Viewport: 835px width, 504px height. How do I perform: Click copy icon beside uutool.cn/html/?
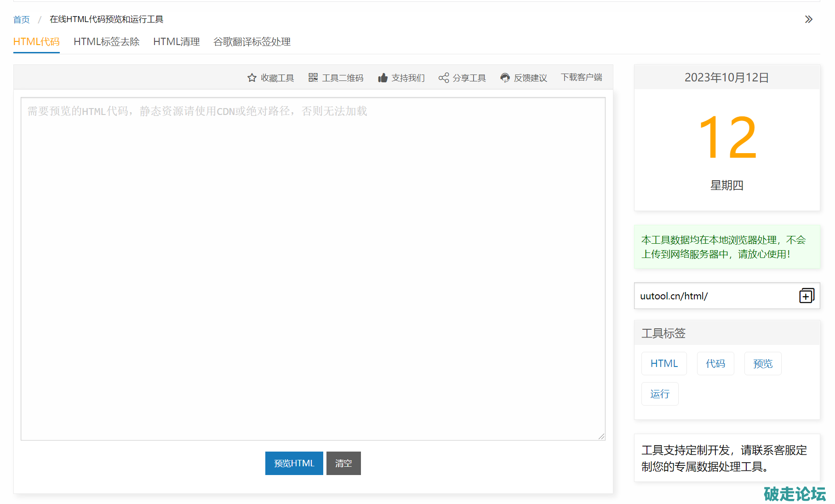(x=806, y=296)
